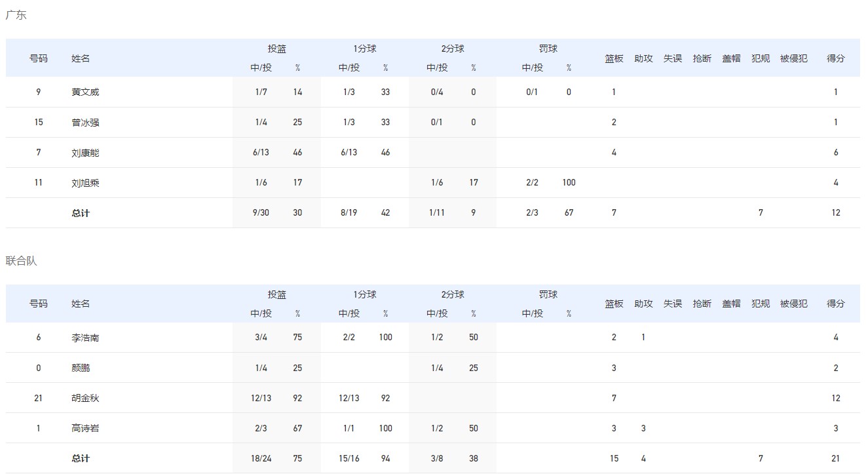
Task: Click 助攻 header in 联合队 table
Action: coord(643,304)
